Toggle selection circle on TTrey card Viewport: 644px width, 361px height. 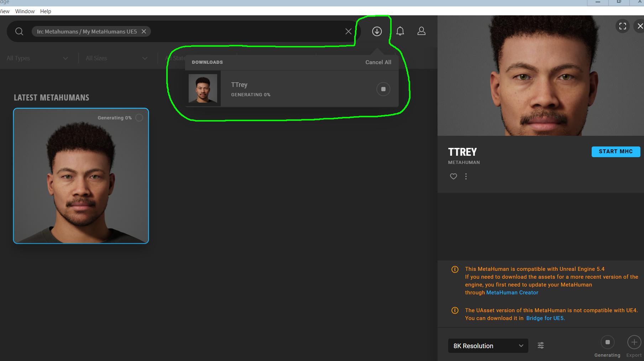(x=139, y=118)
